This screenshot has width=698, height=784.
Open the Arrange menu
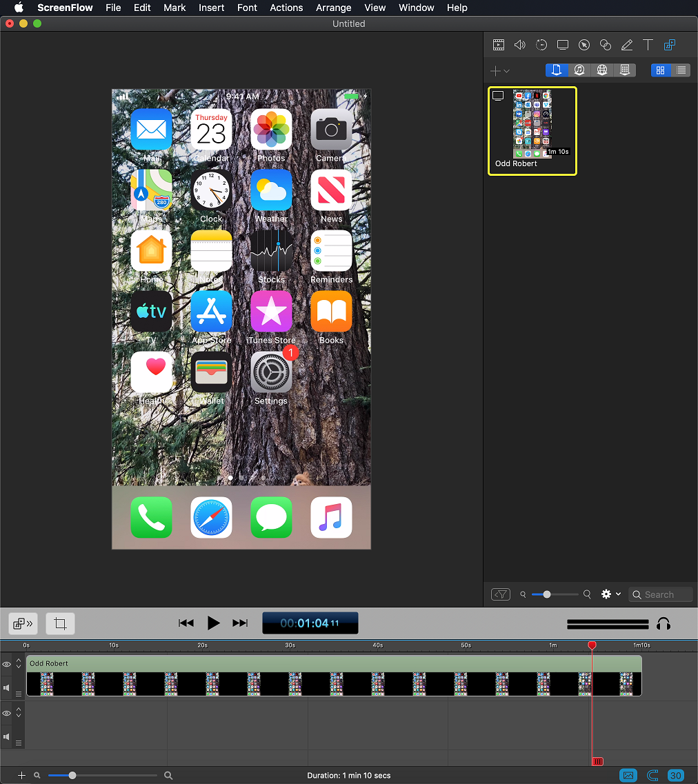[x=333, y=8]
